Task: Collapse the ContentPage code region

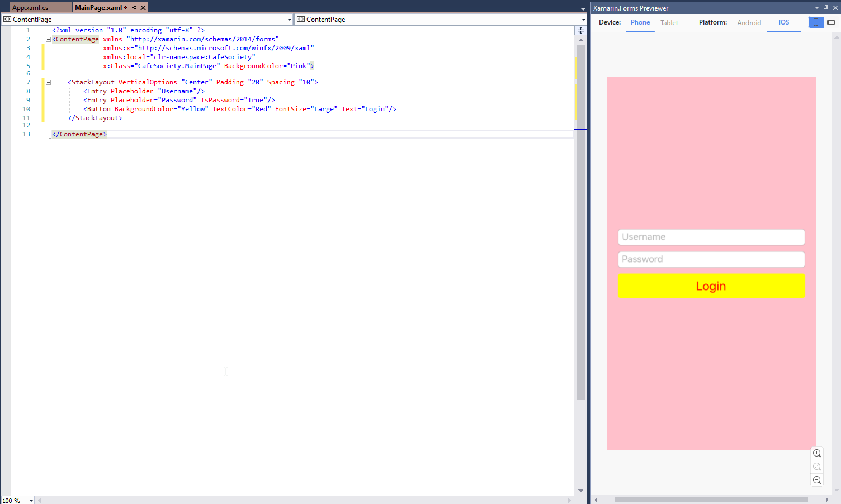Action: 48,39
